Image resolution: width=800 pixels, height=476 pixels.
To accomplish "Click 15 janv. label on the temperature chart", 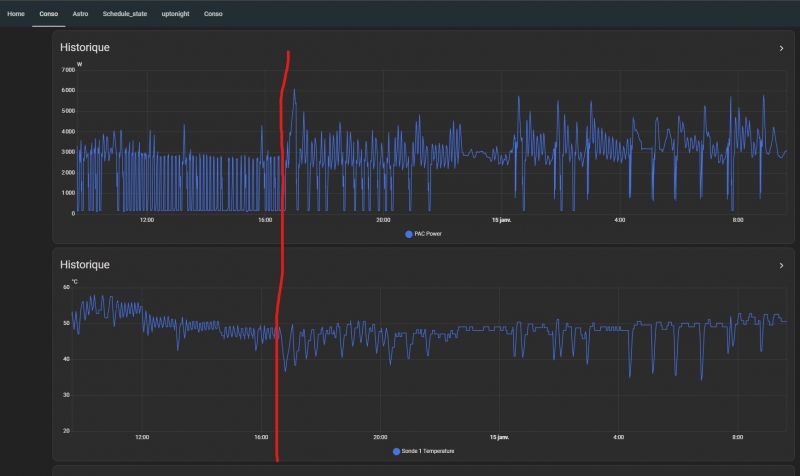I will point(501,437).
